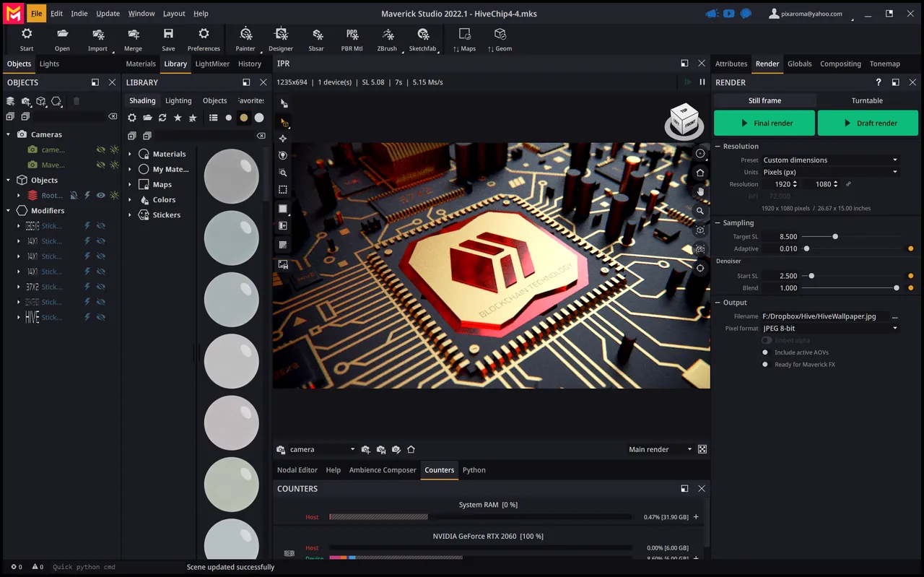Select the magnifier zoom tool in viewport
Screen dimensions: 924x577
coord(699,211)
